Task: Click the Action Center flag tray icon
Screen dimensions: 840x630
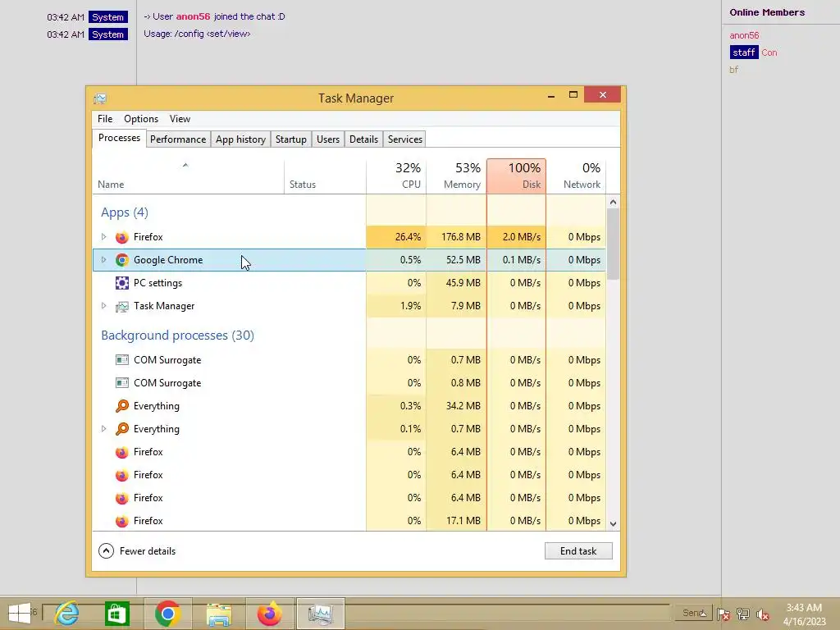Action: tap(724, 614)
